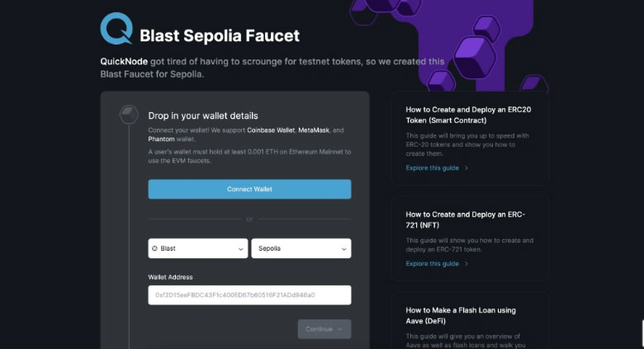Focus the Wallet Address input field
This screenshot has width=644, height=349.
pos(249,295)
